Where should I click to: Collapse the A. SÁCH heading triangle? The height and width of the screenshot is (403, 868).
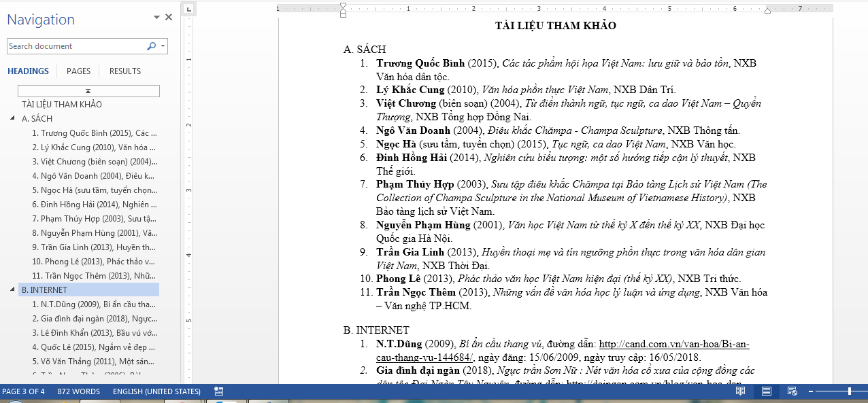click(14, 118)
